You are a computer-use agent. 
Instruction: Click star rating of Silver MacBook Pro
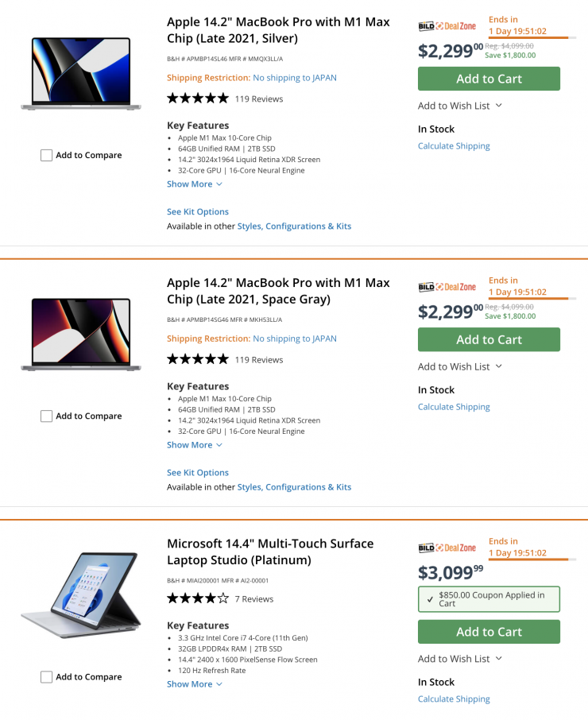tap(197, 99)
